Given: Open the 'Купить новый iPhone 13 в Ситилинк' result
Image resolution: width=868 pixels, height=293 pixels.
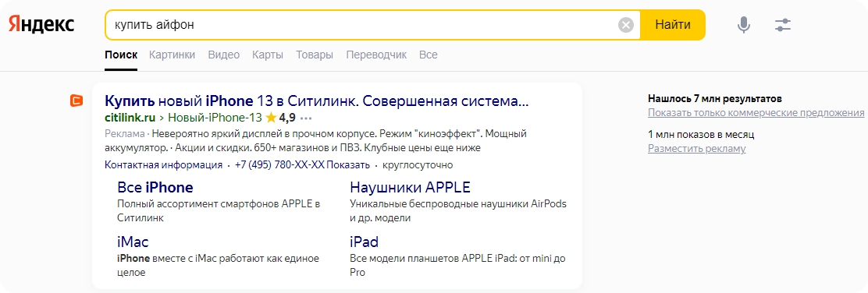Looking at the screenshot, I should [317, 101].
